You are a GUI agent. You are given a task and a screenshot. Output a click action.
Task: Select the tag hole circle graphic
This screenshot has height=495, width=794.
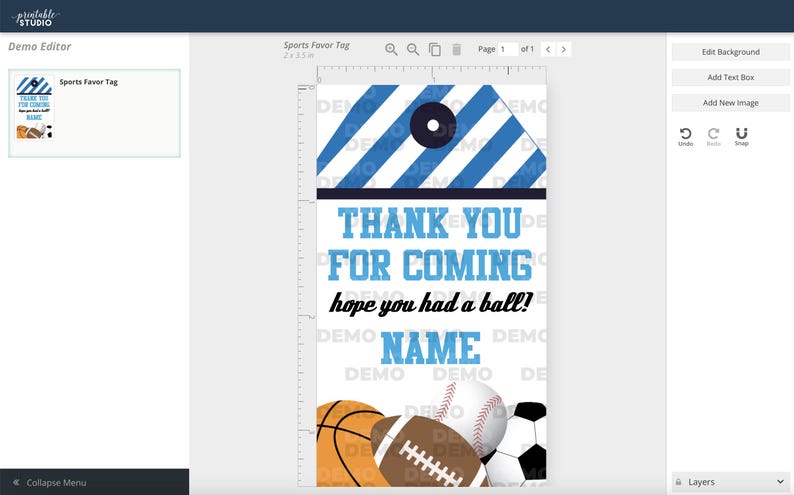pyautogui.click(x=433, y=125)
